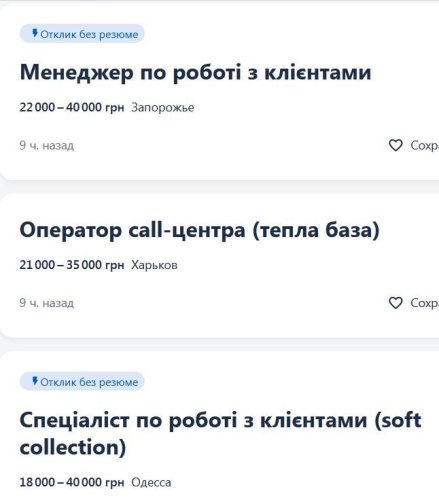Open Оператор call-центра (тепла база) vacancy
The width and height of the screenshot is (439, 500).
pos(199,231)
